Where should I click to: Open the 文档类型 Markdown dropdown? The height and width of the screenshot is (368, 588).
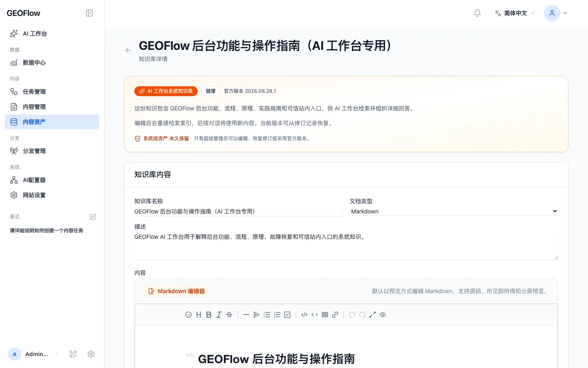pos(454,211)
